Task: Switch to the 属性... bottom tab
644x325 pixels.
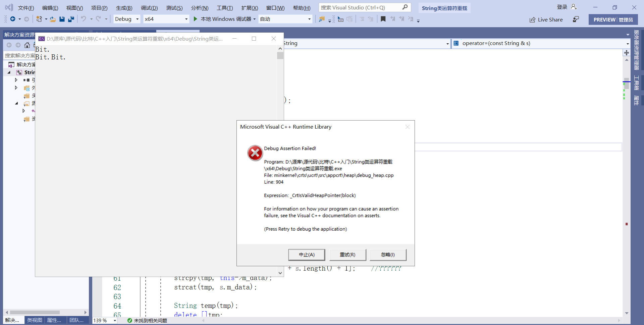Action: 54,320
